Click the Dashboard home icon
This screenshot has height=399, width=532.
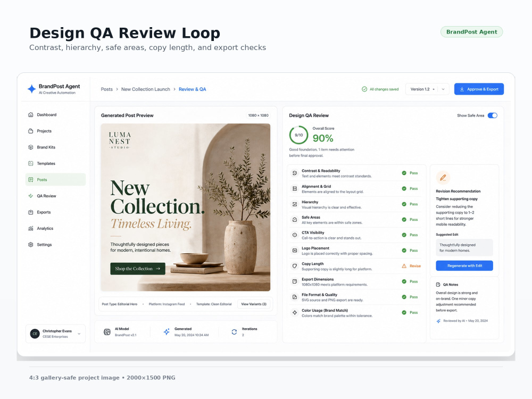point(30,115)
